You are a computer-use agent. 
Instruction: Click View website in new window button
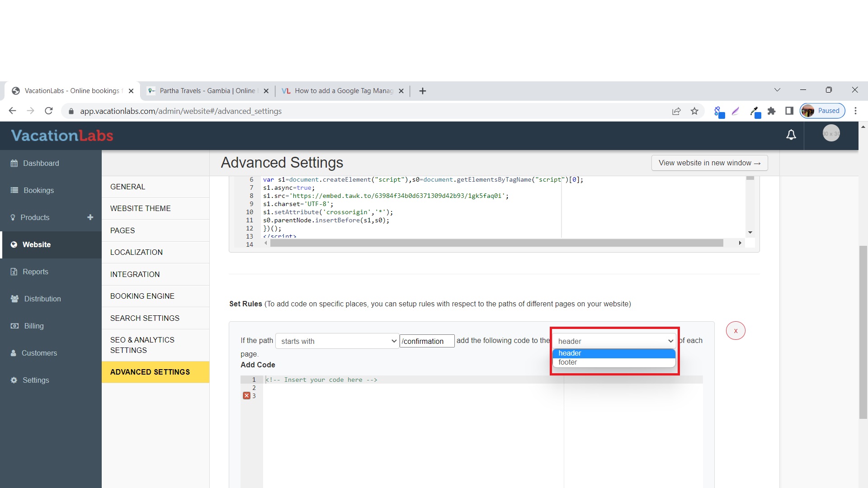[x=709, y=163]
